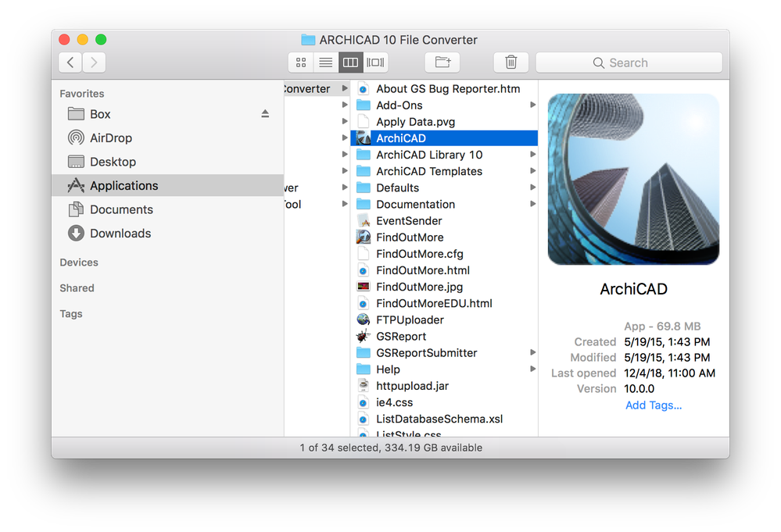781x532 pixels.
Task: Click the Downloads sidebar icon
Action: (76, 233)
